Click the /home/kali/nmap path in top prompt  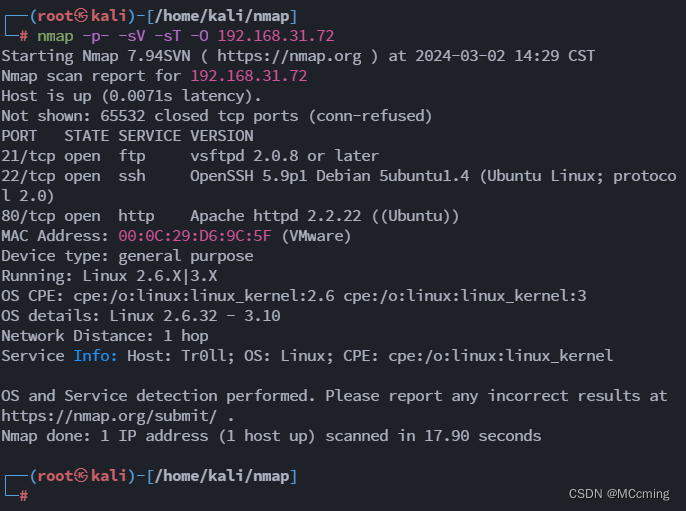coord(222,16)
